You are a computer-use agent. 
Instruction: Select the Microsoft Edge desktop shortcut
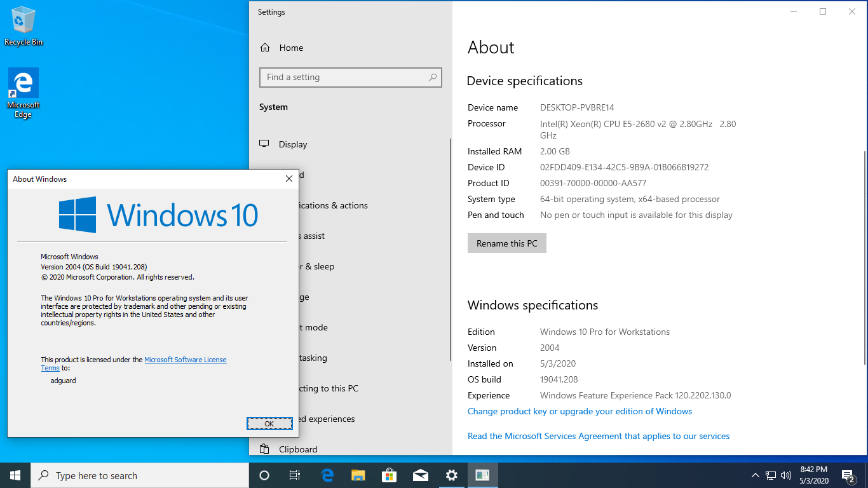(24, 93)
